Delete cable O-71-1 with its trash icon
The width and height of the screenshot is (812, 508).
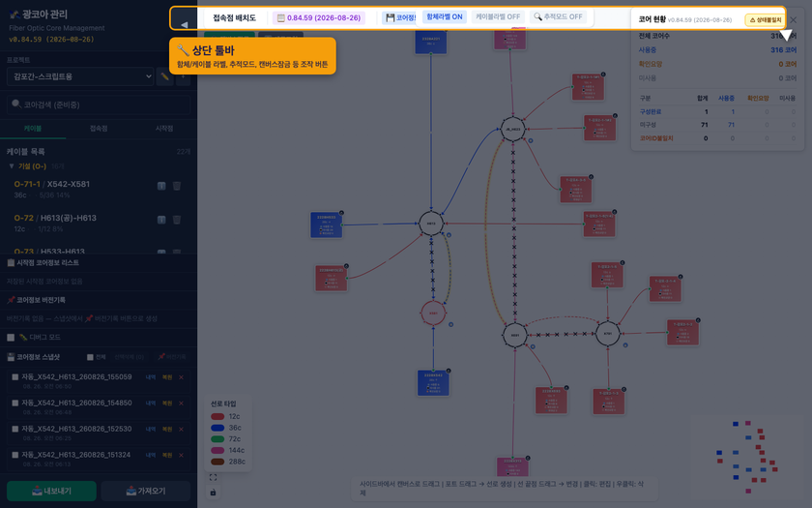(x=177, y=186)
